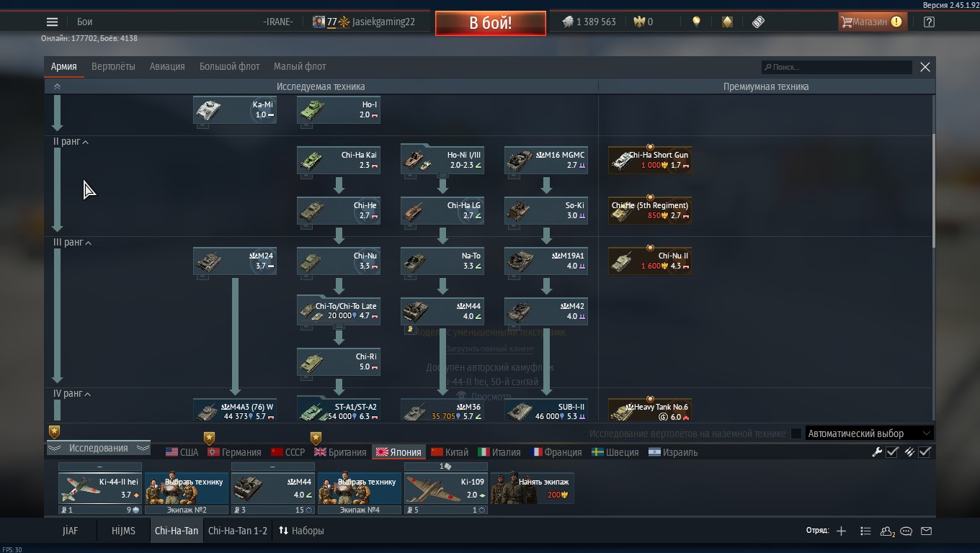Open the Jasiekgaming22 player profile

coord(365,22)
